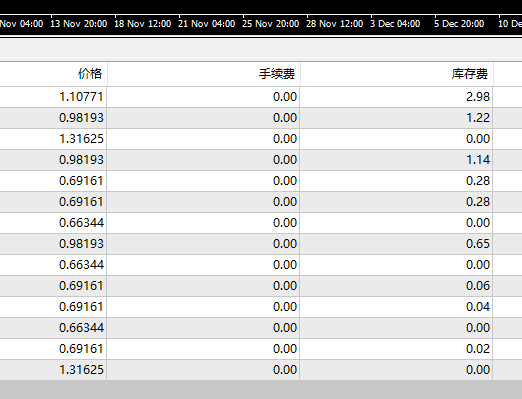
Task: Sort by the 库存费 column header
Action: click(x=470, y=74)
